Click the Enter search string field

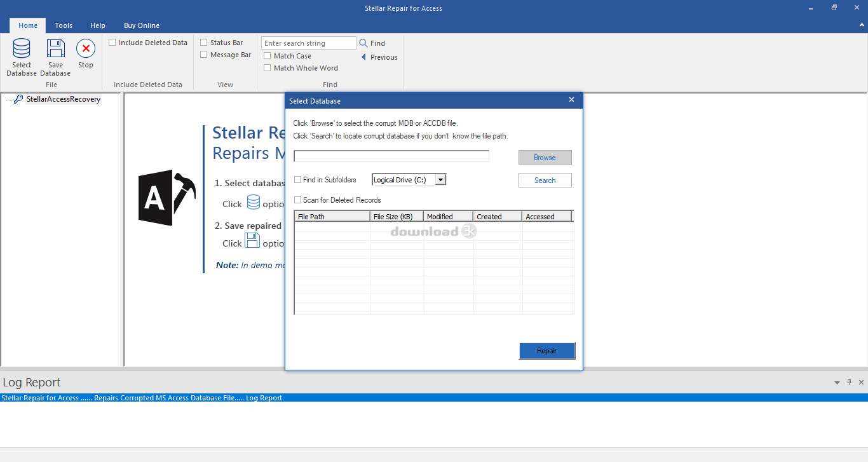(308, 43)
